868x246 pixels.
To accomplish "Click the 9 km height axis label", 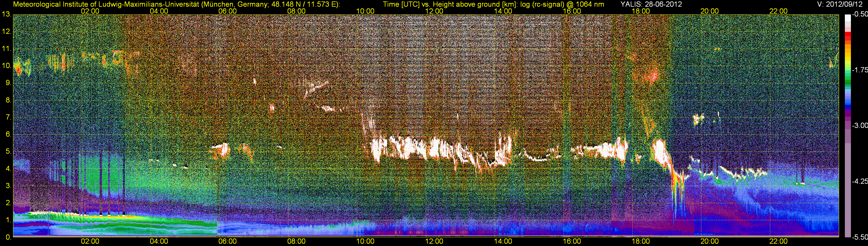I will (x=8, y=83).
